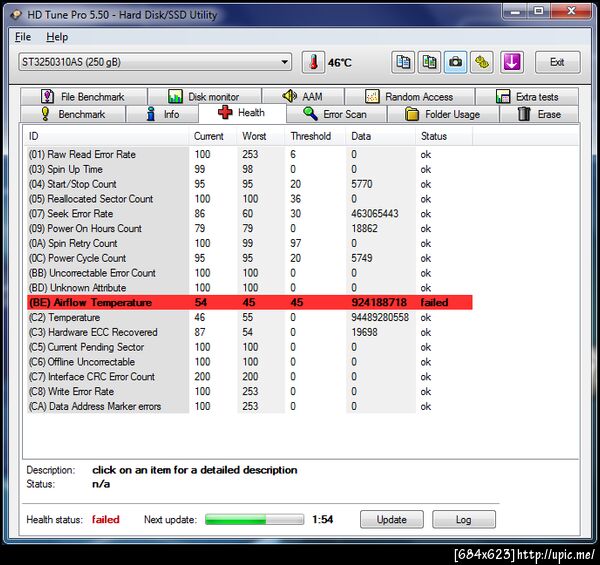Open the File menu
Viewport: 600px width, 565px height.
23,37
